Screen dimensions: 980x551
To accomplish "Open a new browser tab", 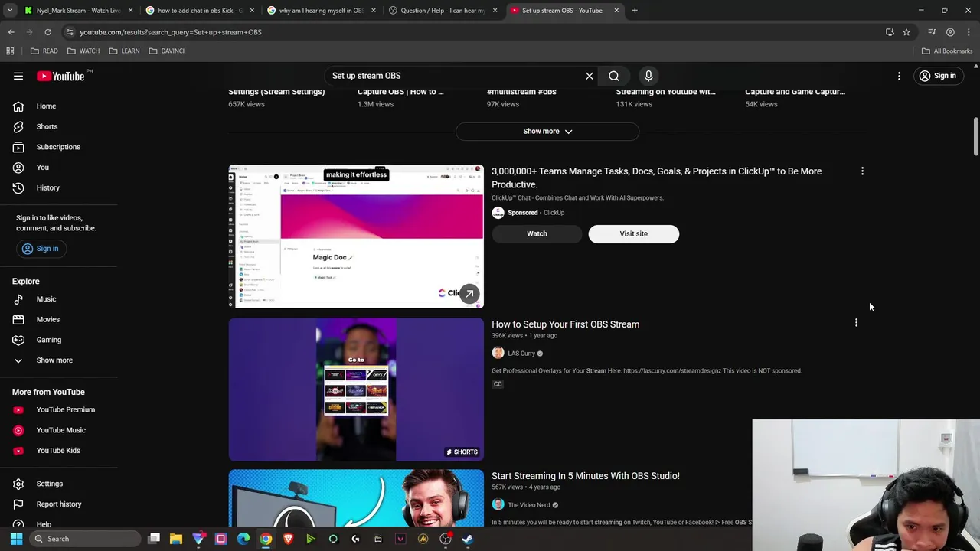I will [635, 11].
